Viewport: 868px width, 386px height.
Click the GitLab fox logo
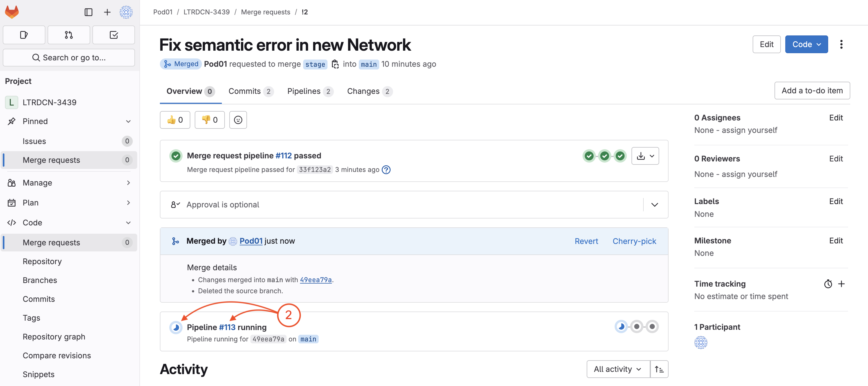coord(12,12)
